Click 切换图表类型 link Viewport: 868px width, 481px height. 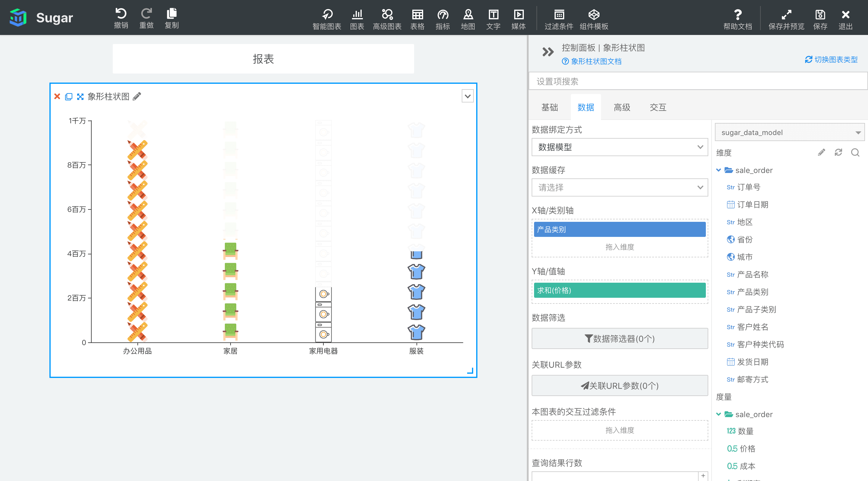coord(831,60)
